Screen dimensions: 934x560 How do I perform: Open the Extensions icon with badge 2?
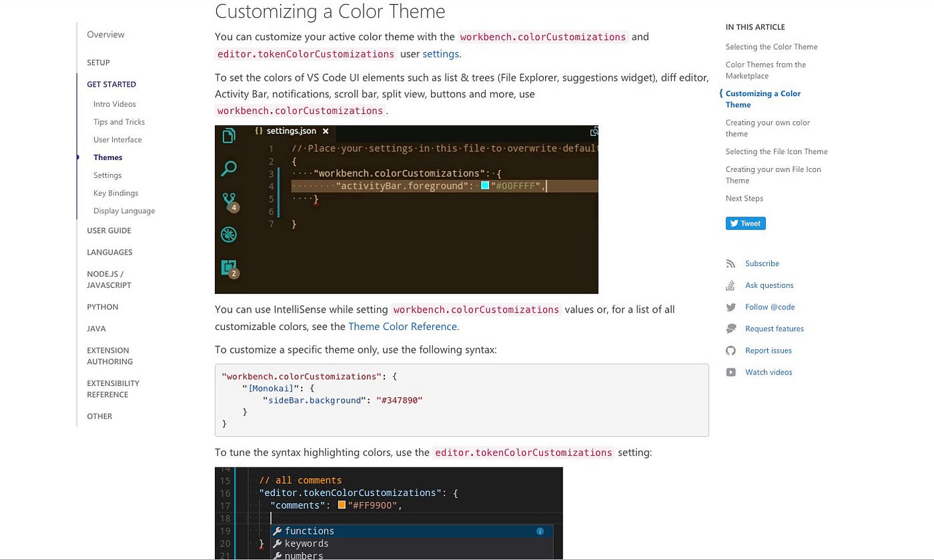[229, 267]
